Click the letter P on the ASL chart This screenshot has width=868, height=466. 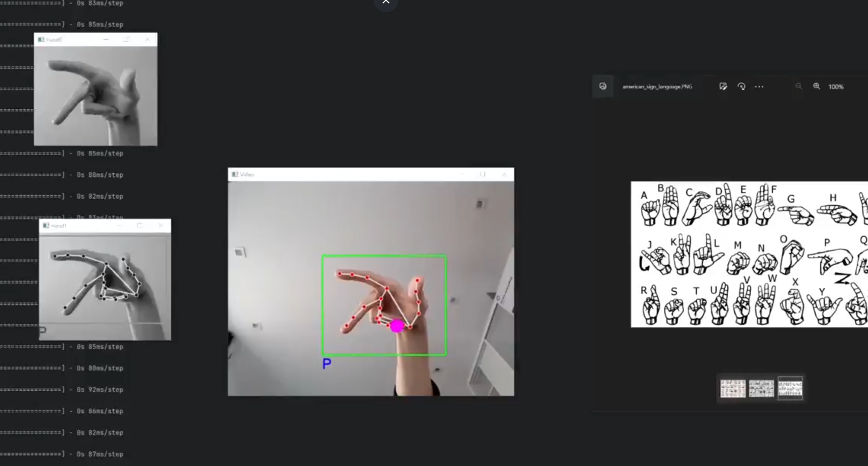[x=827, y=243]
